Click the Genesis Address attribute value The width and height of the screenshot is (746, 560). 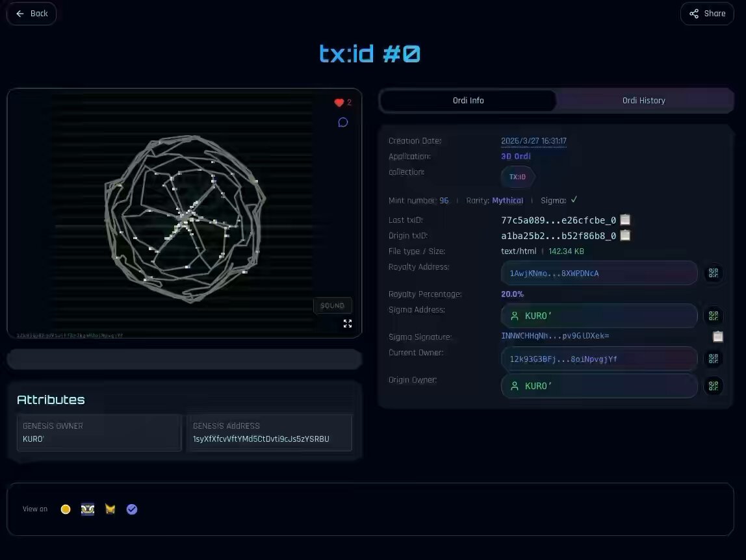pyautogui.click(x=261, y=439)
